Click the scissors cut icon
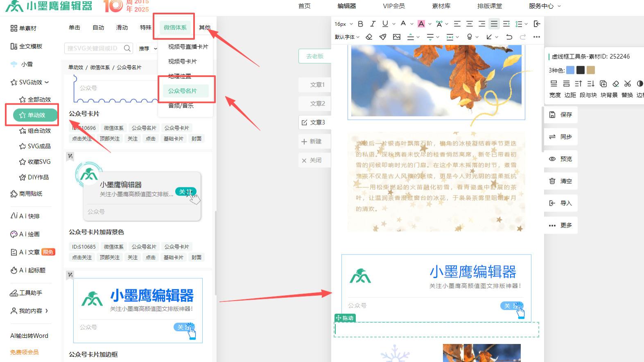 click(628, 83)
